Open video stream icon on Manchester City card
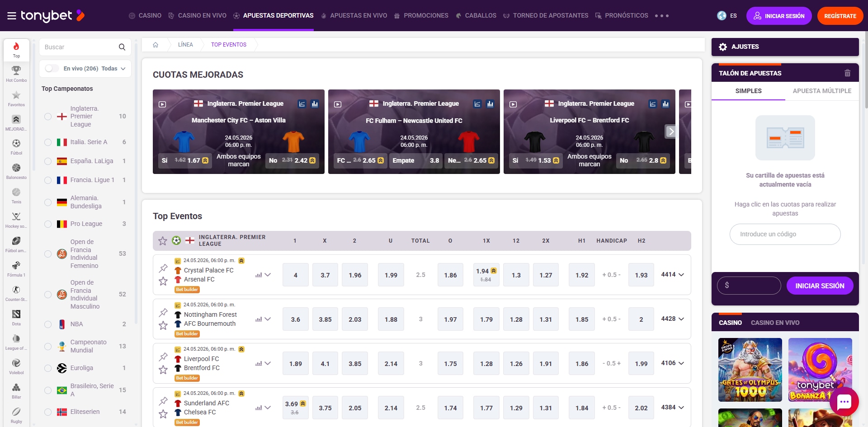This screenshot has width=868, height=427. pyautogui.click(x=162, y=104)
